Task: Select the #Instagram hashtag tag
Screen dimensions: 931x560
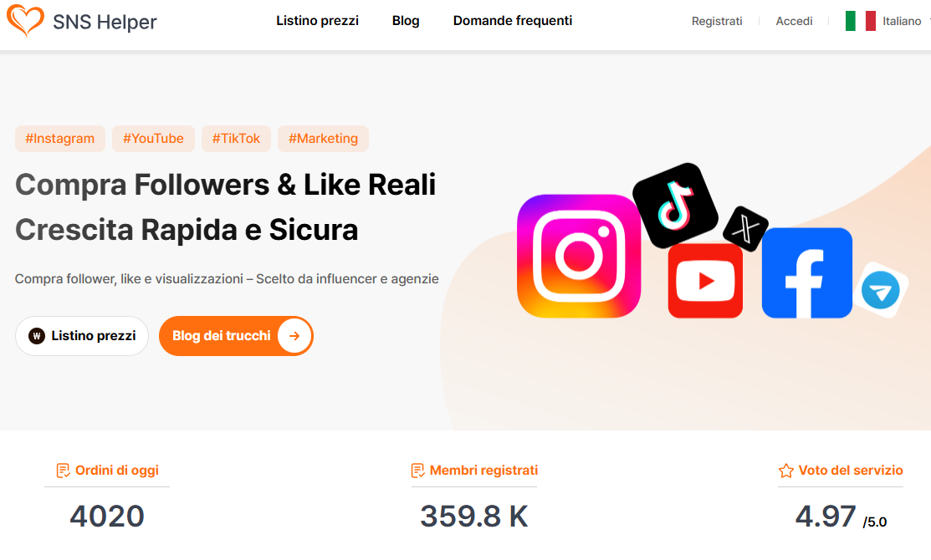Action: click(x=60, y=139)
